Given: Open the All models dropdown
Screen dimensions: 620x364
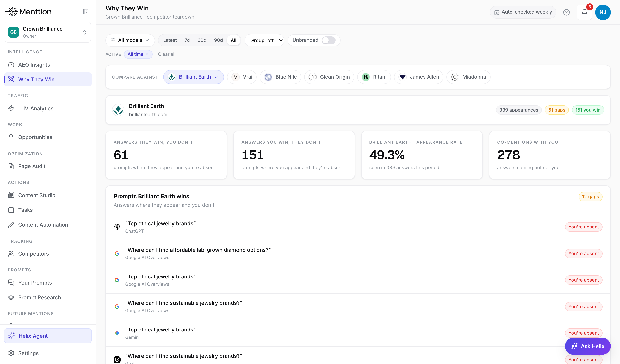Looking at the screenshot, I should tap(130, 40).
